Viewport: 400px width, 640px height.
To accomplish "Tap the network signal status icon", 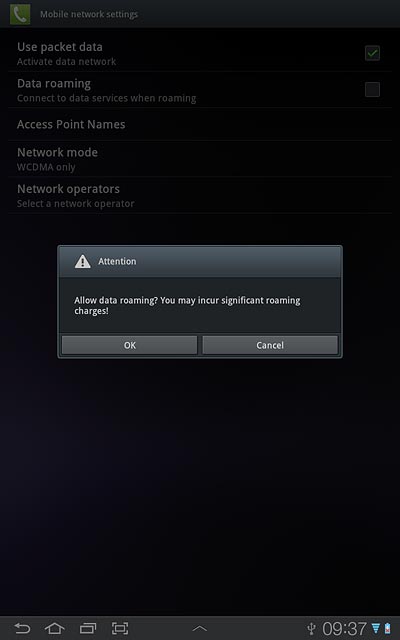I will 376,628.
